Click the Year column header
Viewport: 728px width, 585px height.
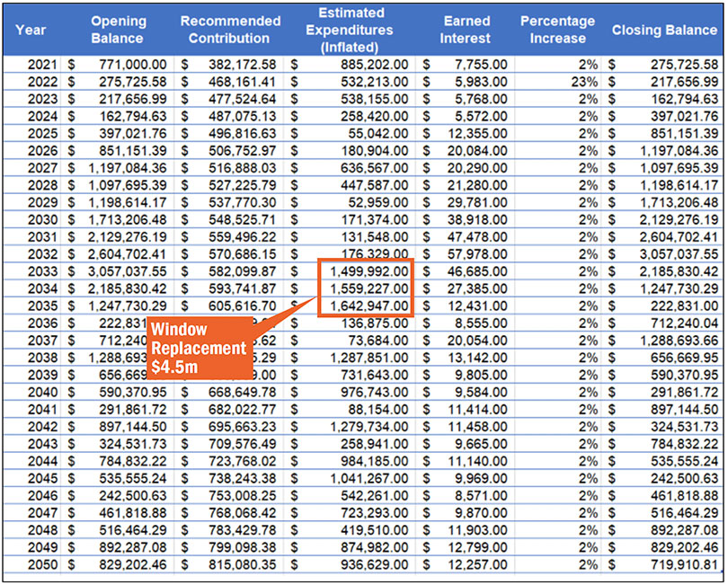click(31, 31)
